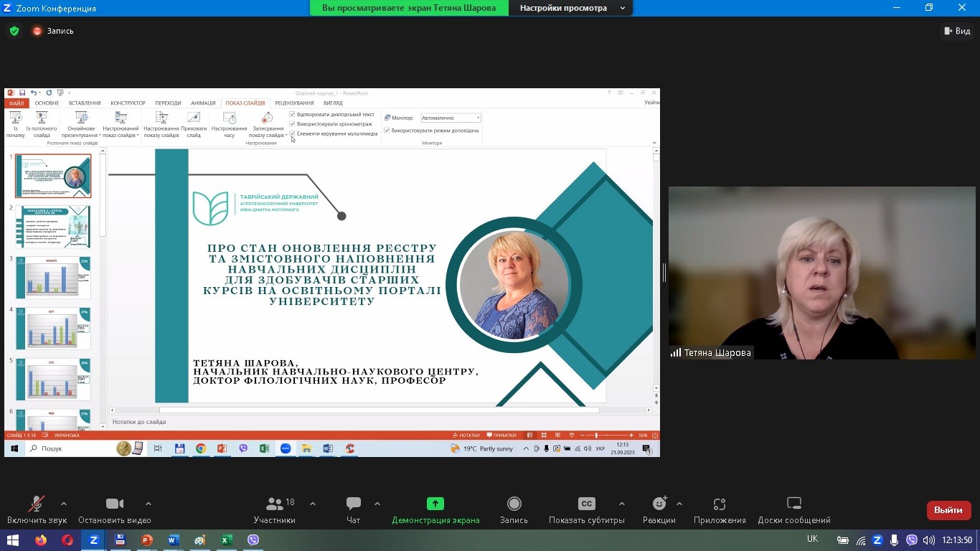Expand arrow next to Участники
Viewport: 980px width, 551px height.
pos(313,504)
